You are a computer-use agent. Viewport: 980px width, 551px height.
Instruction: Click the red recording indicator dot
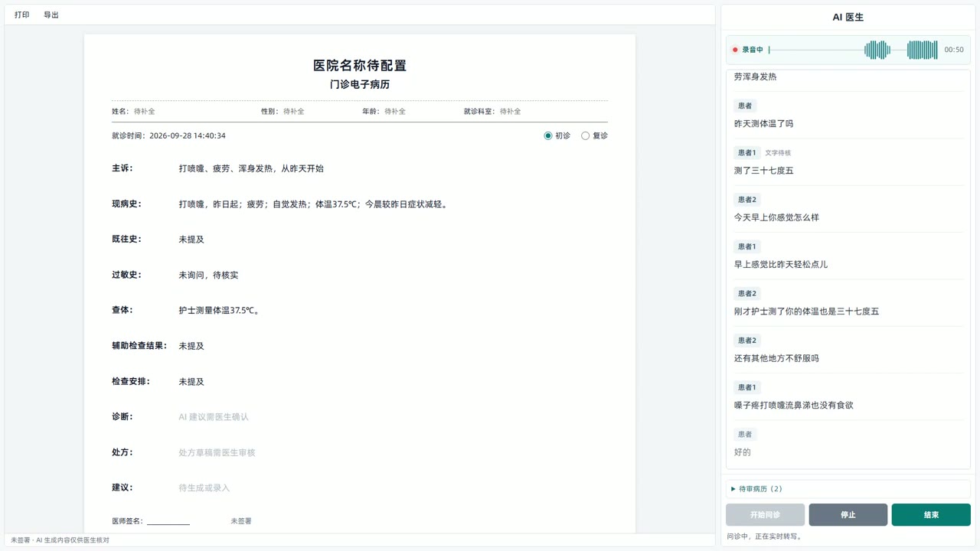tap(735, 50)
